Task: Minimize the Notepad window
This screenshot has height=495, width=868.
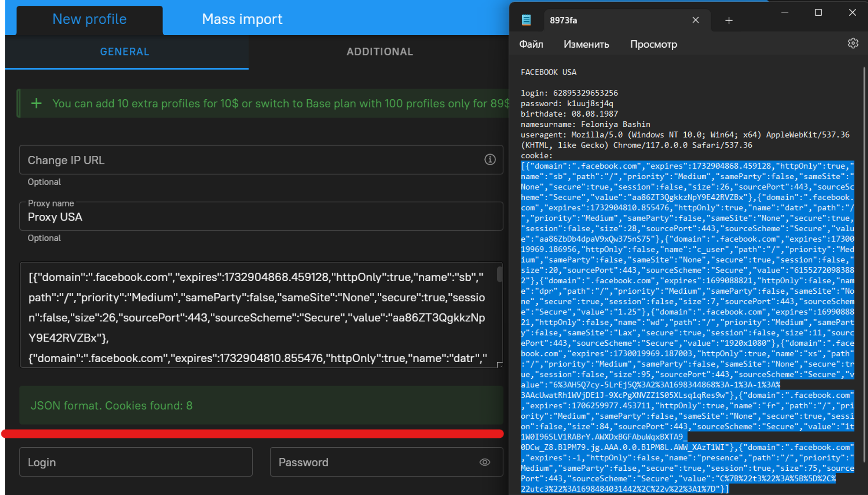Action: (x=785, y=13)
